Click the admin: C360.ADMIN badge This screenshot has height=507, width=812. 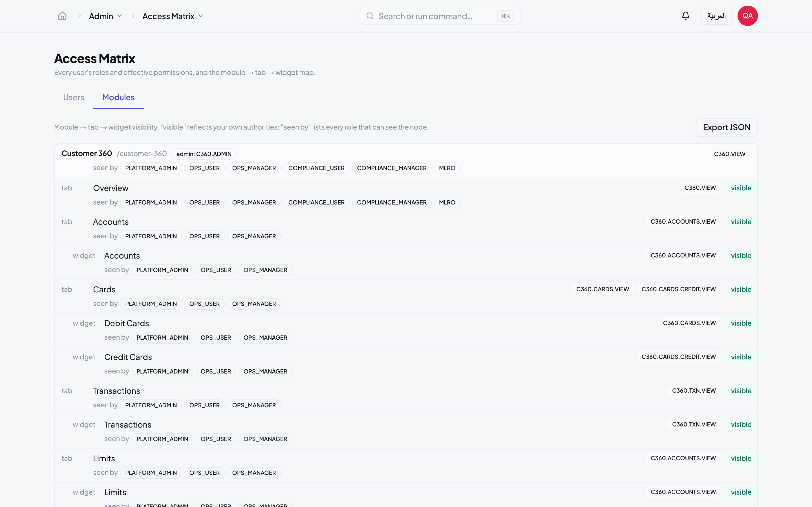(x=204, y=154)
